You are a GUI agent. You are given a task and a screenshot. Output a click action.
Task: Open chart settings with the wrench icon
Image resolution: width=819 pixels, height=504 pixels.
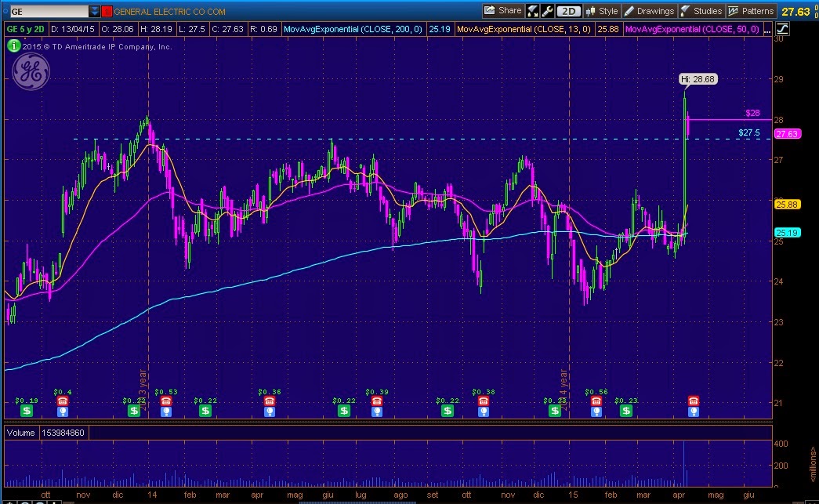point(547,11)
